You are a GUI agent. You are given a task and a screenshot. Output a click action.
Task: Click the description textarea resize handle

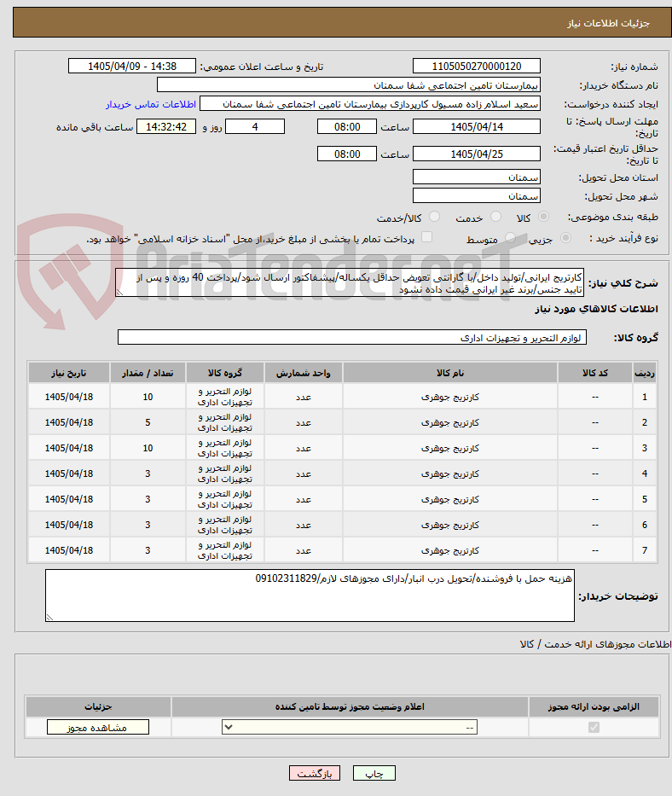click(119, 292)
